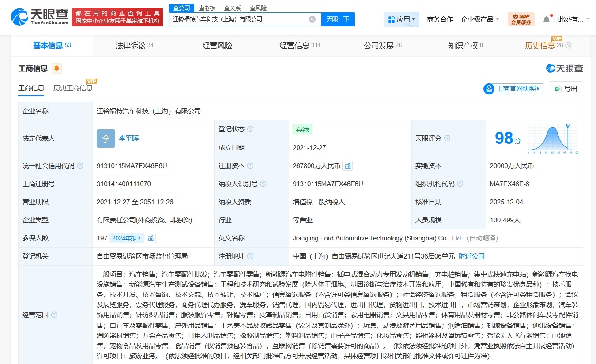This screenshot has width=596, height=364.
Task: Click the legal representative avatar 李
Action: tap(106, 139)
